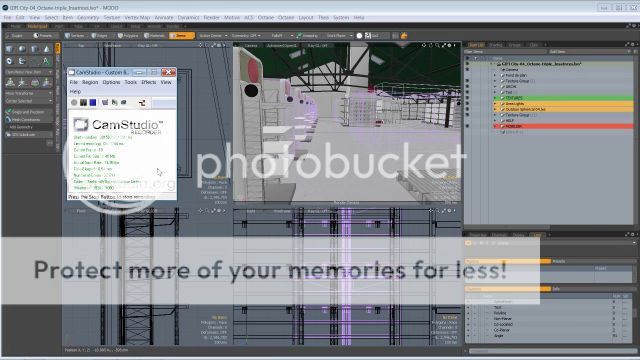Screen dimensions: 640x360
Task: Expand the BRICHE group in item list
Action: [496, 87]
